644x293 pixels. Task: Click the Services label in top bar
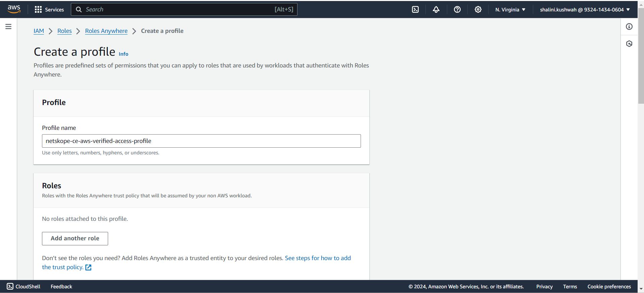pyautogui.click(x=54, y=10)
